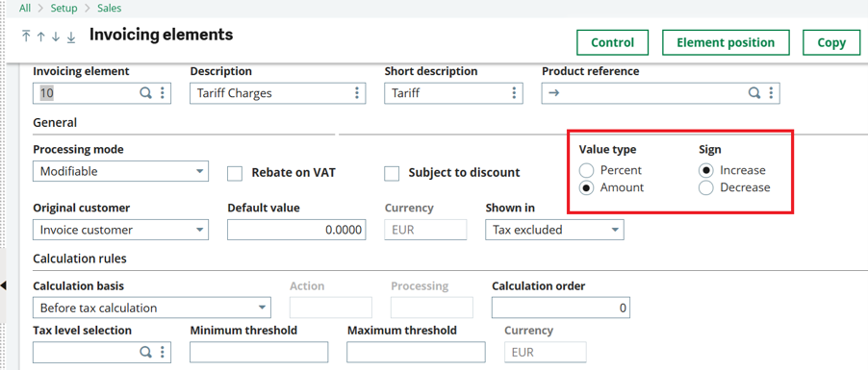Jump to last record arrow icon

(x=71, y=37)
